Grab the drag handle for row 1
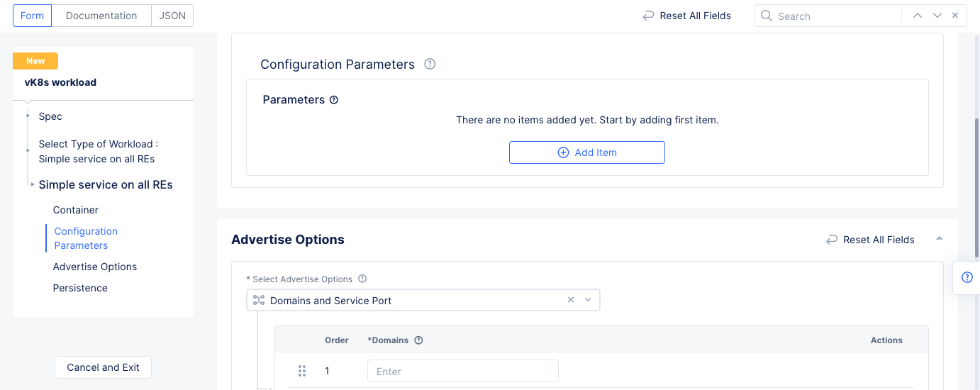This screenshot has width=980, height=390. [302, 371]
